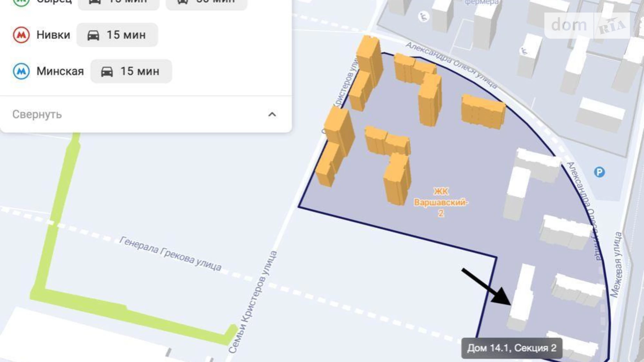
Task: Click Генерала Грекова улица street label
Action: (170, 254)
